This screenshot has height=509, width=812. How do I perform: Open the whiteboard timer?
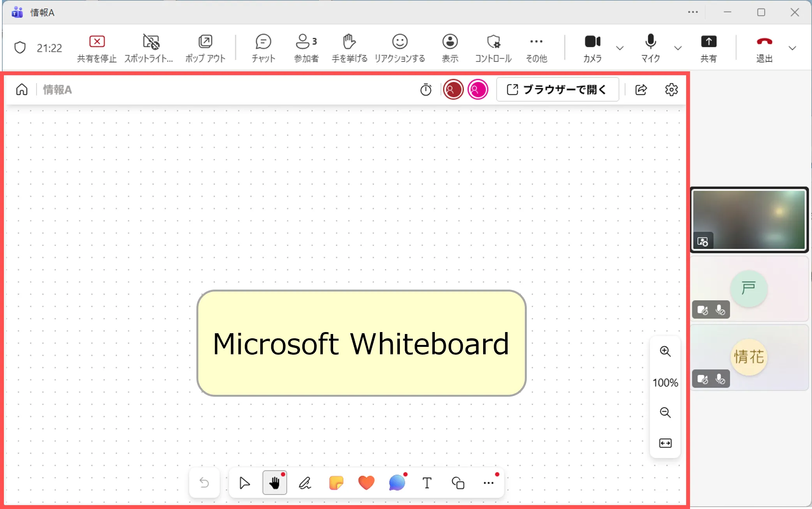click(425, 90)
